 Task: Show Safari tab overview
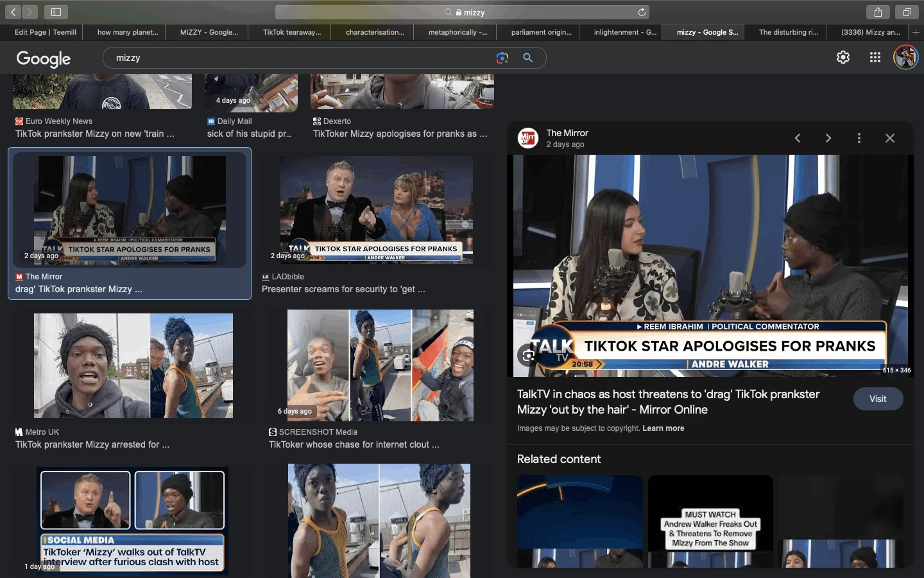tap(907, 12)
